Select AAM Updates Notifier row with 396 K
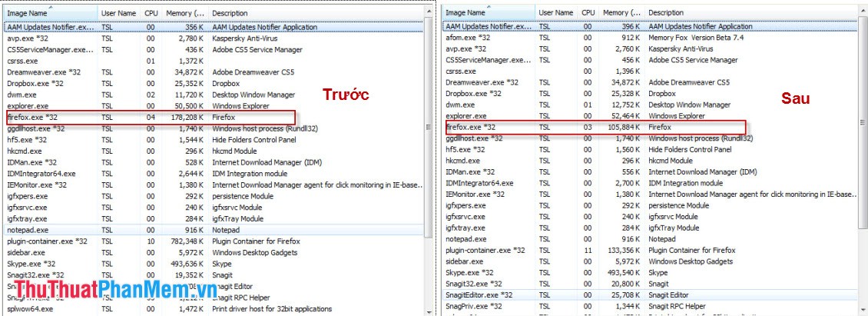Screen dimensions: 868x316 (651, 27)
